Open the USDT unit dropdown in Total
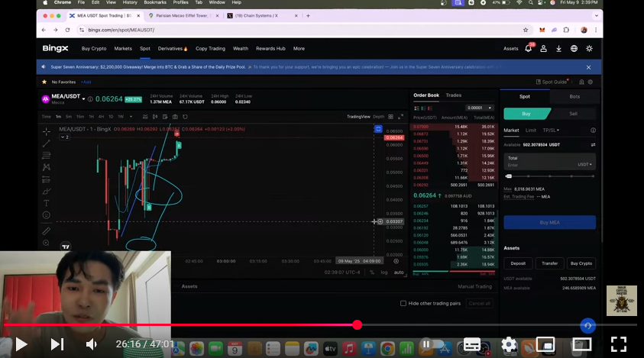 tap(584, 164)
